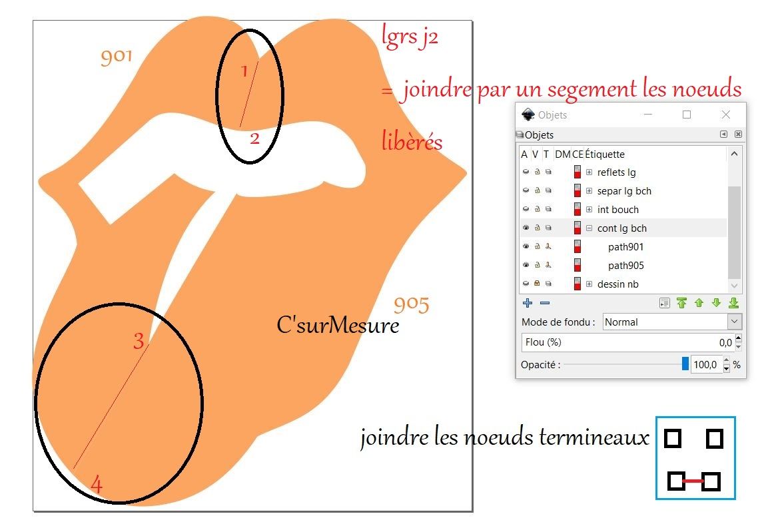Click the highlight color swatch of separ lg bch
The width and height of the screenshot is (770, 532).
tap(577, 190)
